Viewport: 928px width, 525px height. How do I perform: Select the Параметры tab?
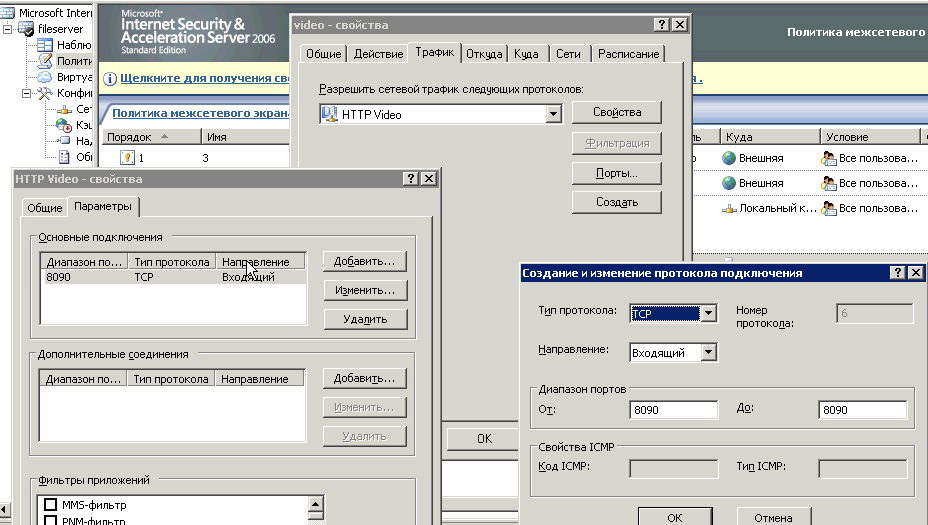pyautogui.click(x=103, y=206)
